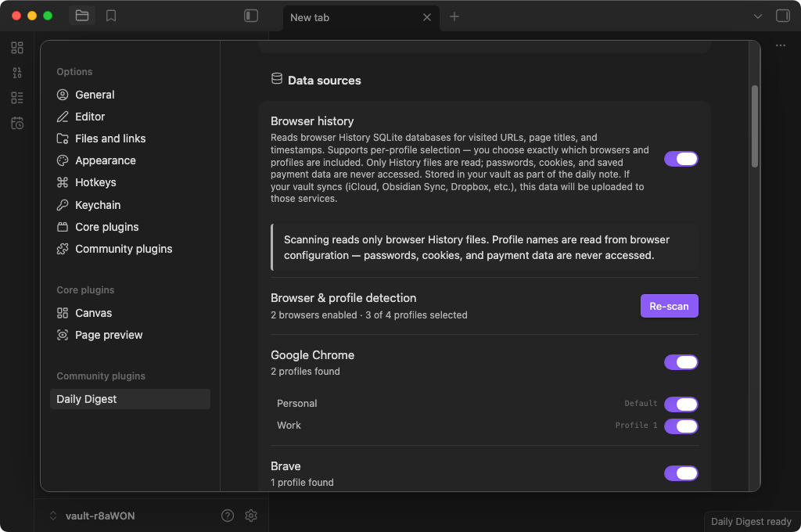Toggle the Work profile switch

click(681, 426)
